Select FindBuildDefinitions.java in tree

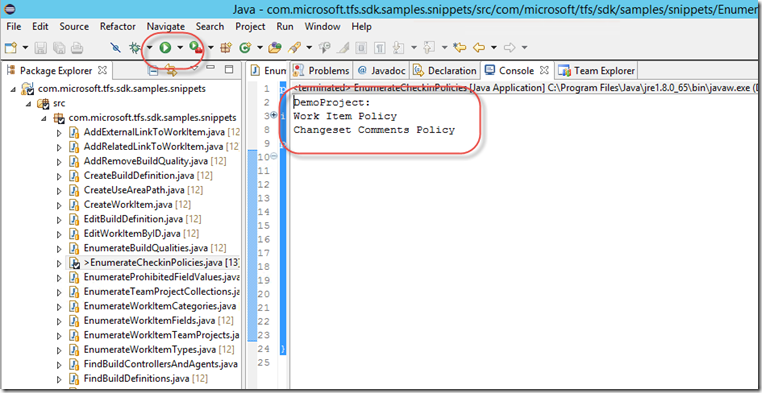click(139, 378)
